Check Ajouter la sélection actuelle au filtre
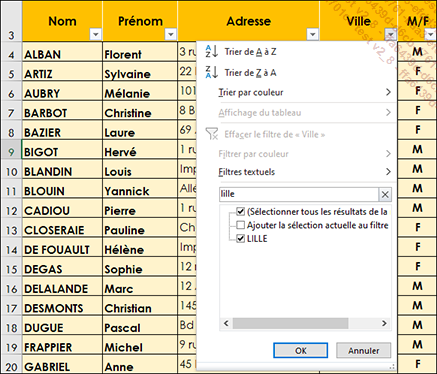The height and width of the screenshot is (374, 437). tap(240, 225)
